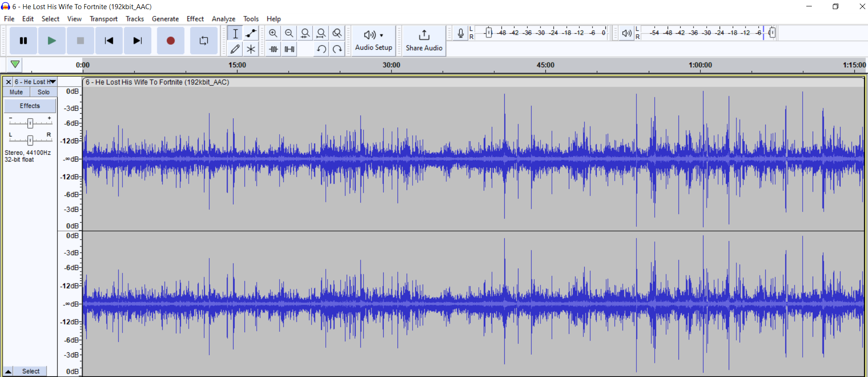Pause playback with the Pause button
Viewport: 868px width, 377px height.
23,41
